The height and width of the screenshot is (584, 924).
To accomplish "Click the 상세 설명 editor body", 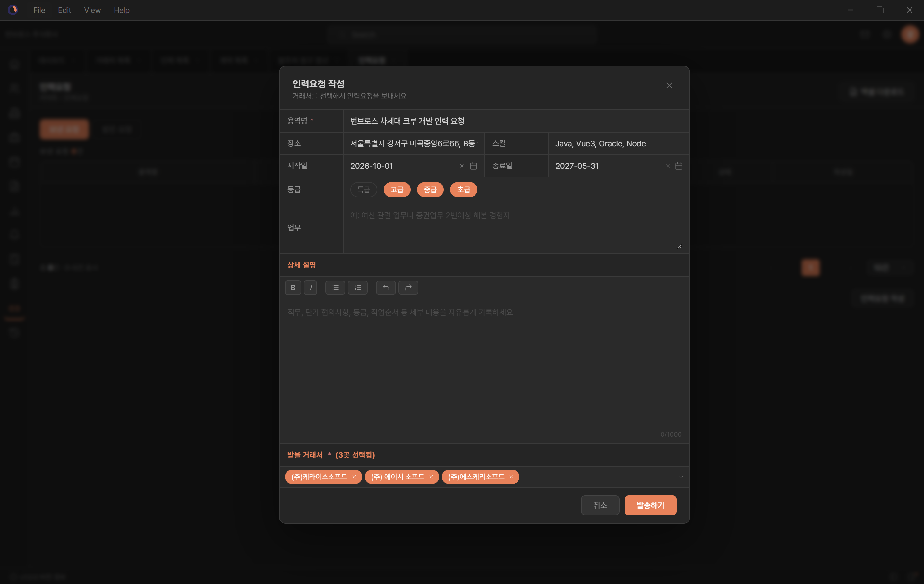I will click(484, 371).
